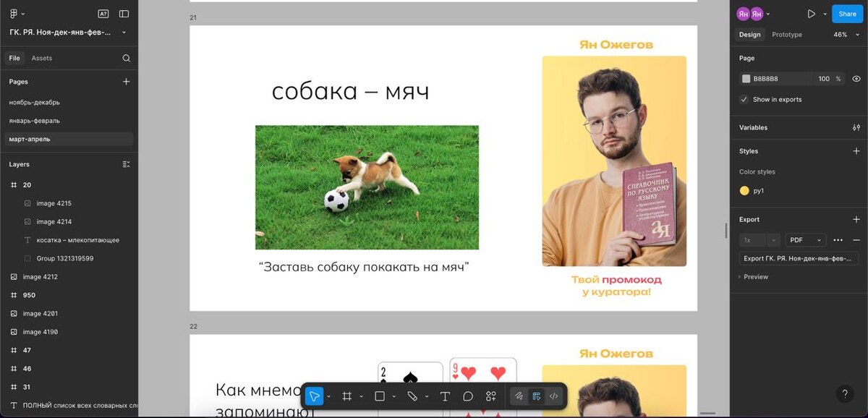The image size is (868, 418).
Task: Switch to the Design tab
Action: 750,35
